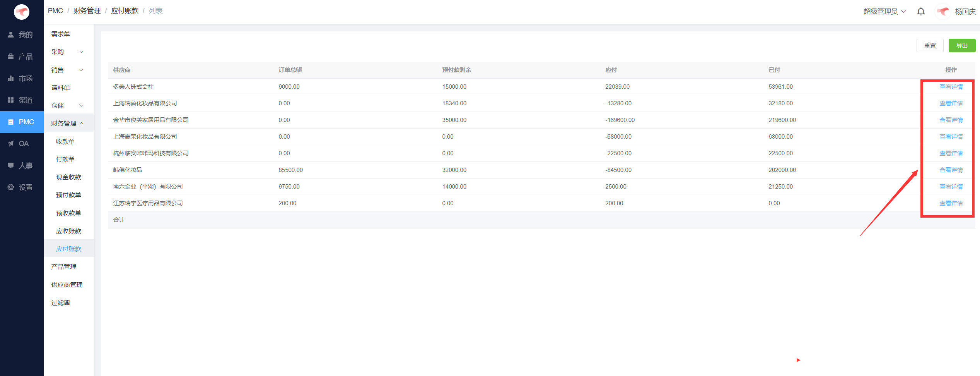
Task: Click the 预付款剩余 column header
Action: pyautogui.click(x=457, y=70)
